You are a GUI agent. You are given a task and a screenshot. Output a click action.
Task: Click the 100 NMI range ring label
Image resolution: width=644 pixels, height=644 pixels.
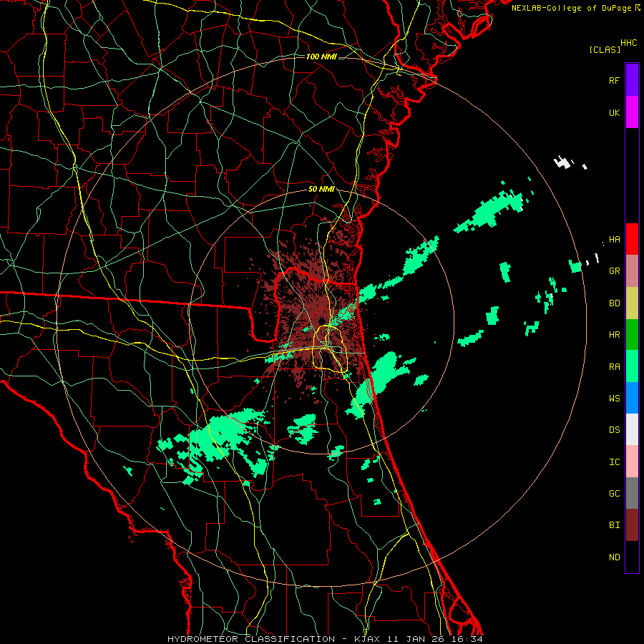321,57
